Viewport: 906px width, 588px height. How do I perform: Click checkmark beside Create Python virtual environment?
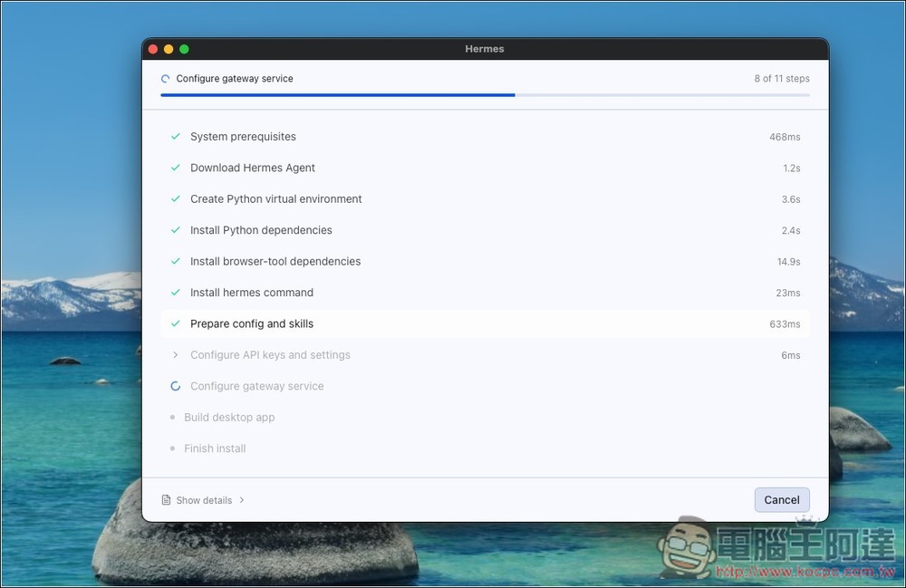click(176, 198)
